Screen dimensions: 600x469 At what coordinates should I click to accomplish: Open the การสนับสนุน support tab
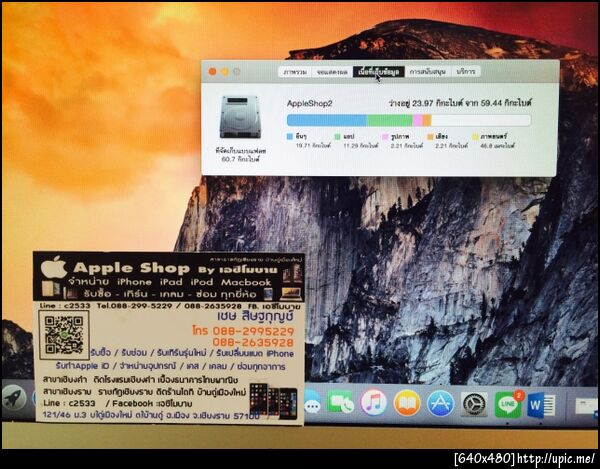(x=428, y=72)
